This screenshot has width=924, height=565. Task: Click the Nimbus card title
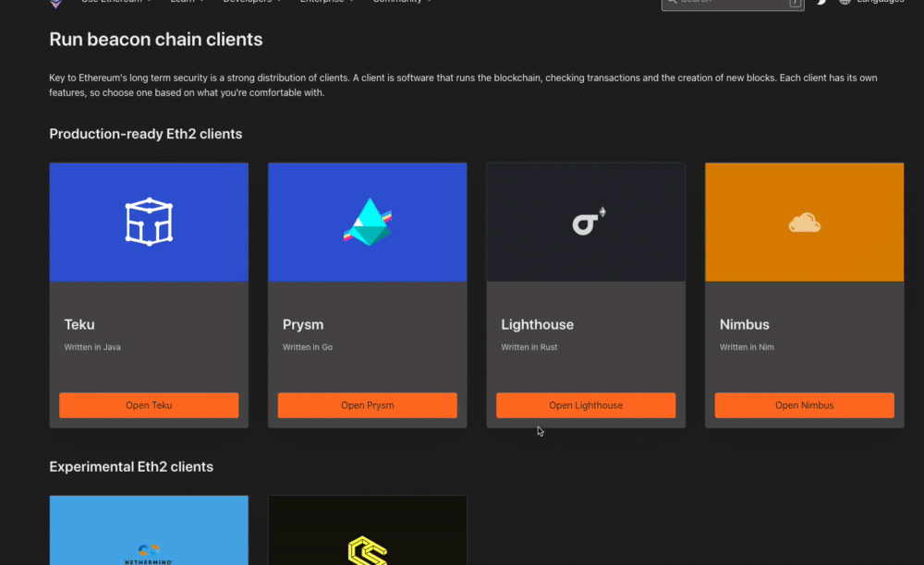coord(744,324)
